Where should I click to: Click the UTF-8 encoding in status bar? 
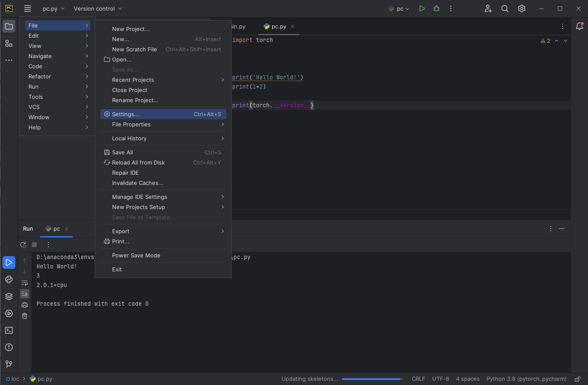click(441, 379)
